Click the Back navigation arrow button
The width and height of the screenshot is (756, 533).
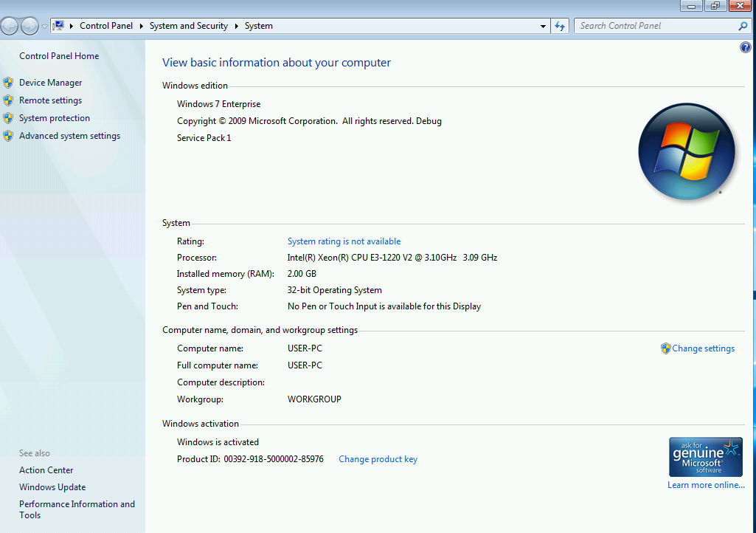[10, 26]
